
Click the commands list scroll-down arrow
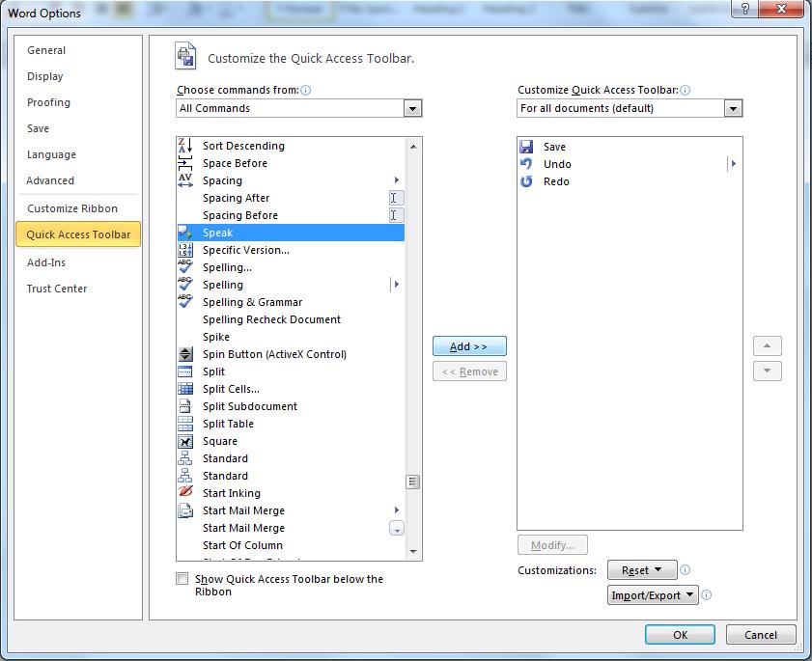click(x=413, y=552)
